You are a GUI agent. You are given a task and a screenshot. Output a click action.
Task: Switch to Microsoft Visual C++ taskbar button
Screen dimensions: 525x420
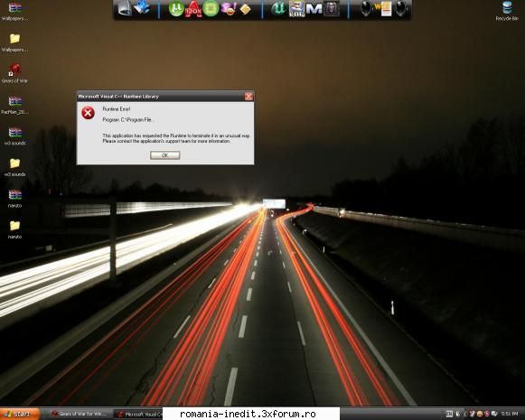click(139, 415)
